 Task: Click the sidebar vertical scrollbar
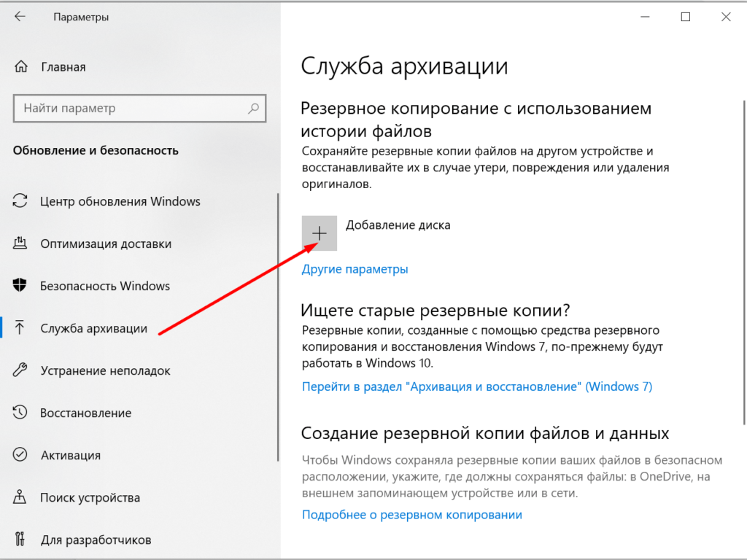[x=278, y=327]
